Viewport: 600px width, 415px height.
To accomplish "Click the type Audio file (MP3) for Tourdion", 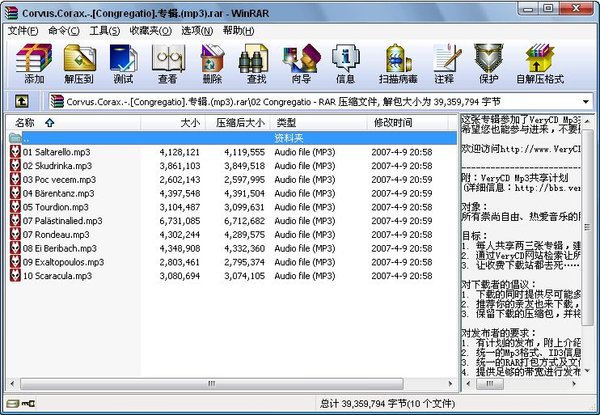I will pyautogui.click(x=305, y=207).
